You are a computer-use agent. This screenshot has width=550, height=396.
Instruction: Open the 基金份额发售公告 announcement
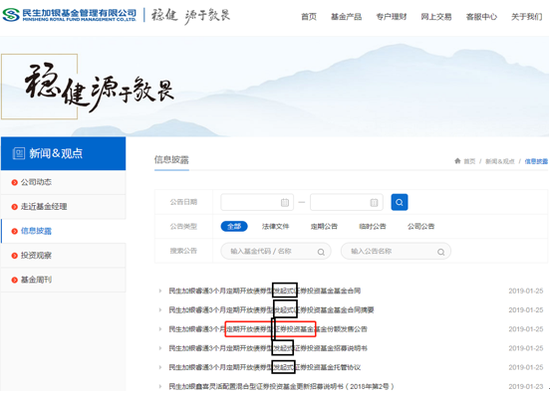click(268, 329)
